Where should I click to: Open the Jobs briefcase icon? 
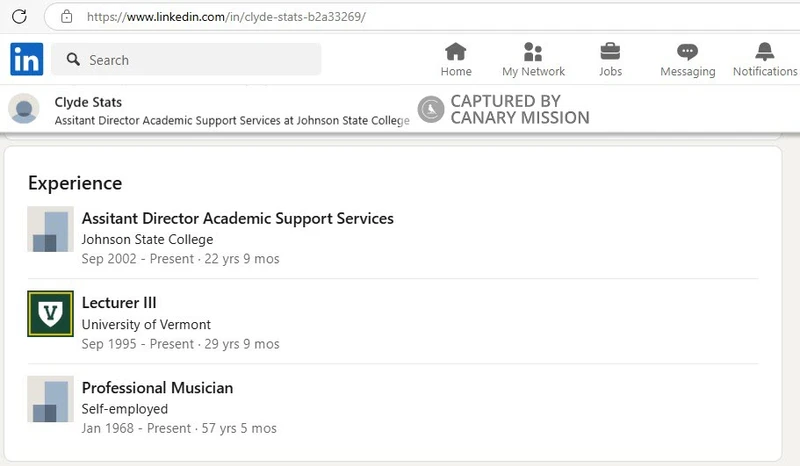pos(610,52)
